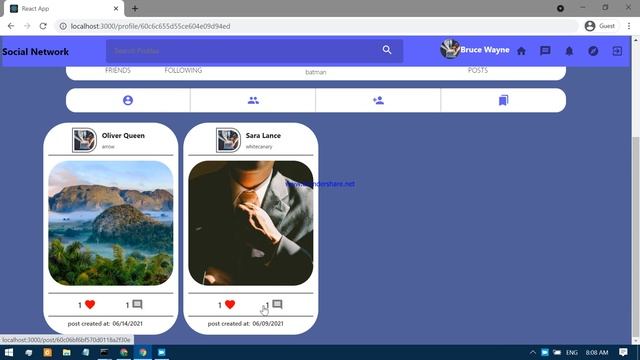640x360 pixels.
Task: Open File Explorer from taskbar
Action: (67, 352)
